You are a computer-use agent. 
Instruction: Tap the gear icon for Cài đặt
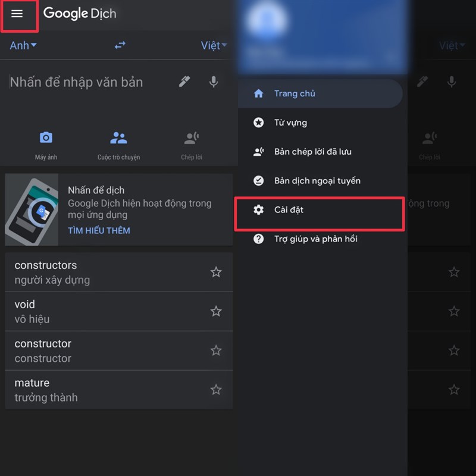point(258,210)
